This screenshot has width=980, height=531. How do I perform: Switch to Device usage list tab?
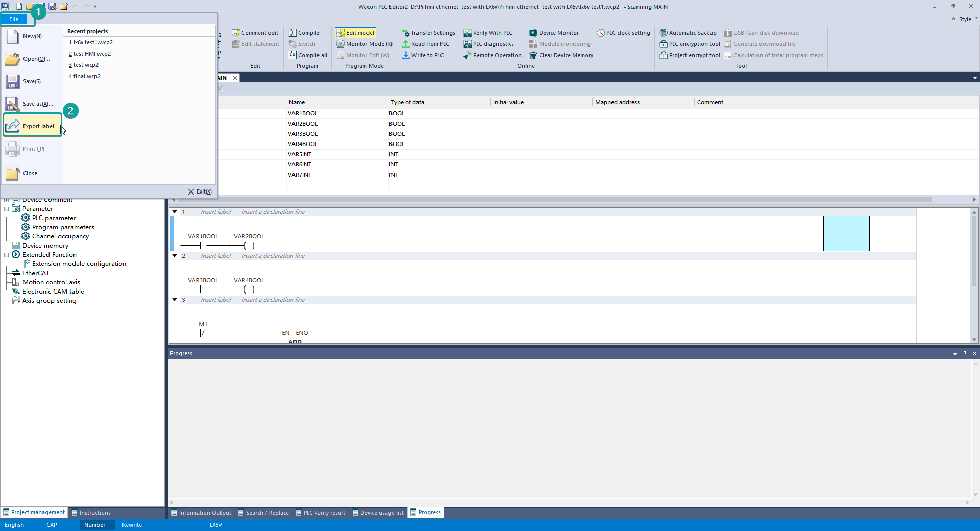pyautogui.click(x=378, y=513)
